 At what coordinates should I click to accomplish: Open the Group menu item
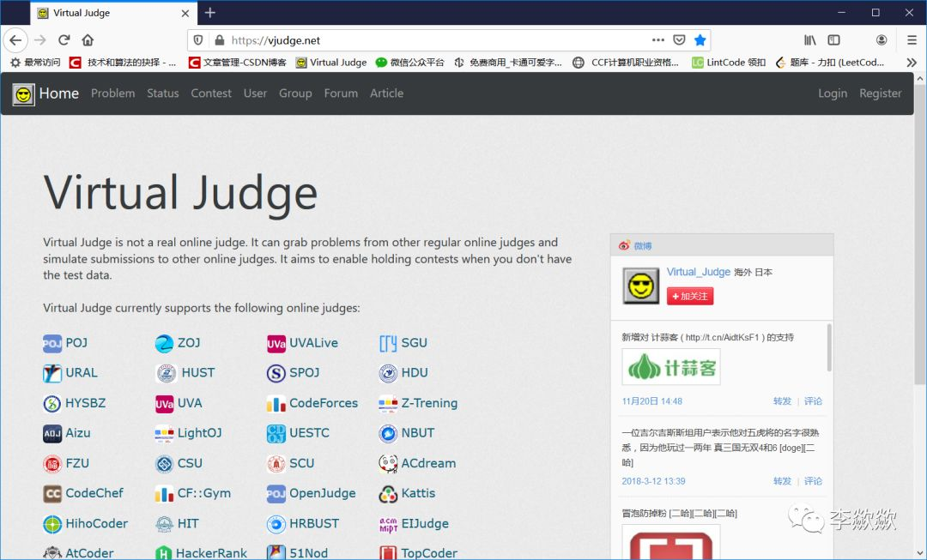[295, 93]
